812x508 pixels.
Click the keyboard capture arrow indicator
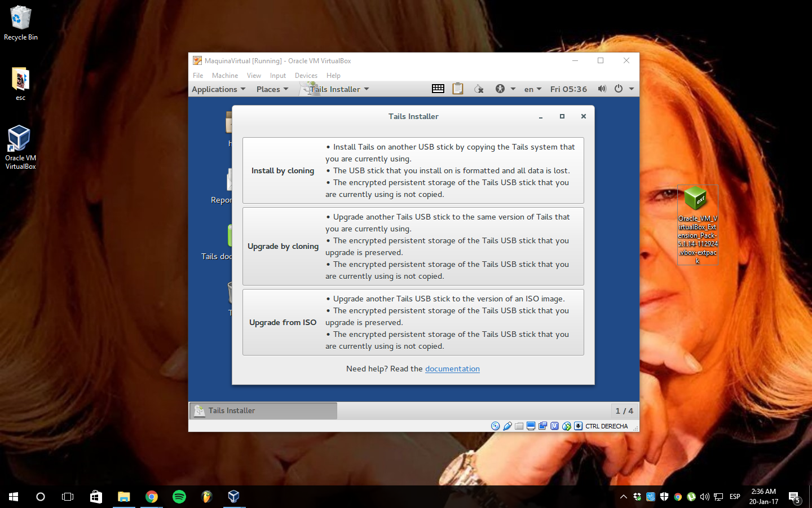[579, 426]
